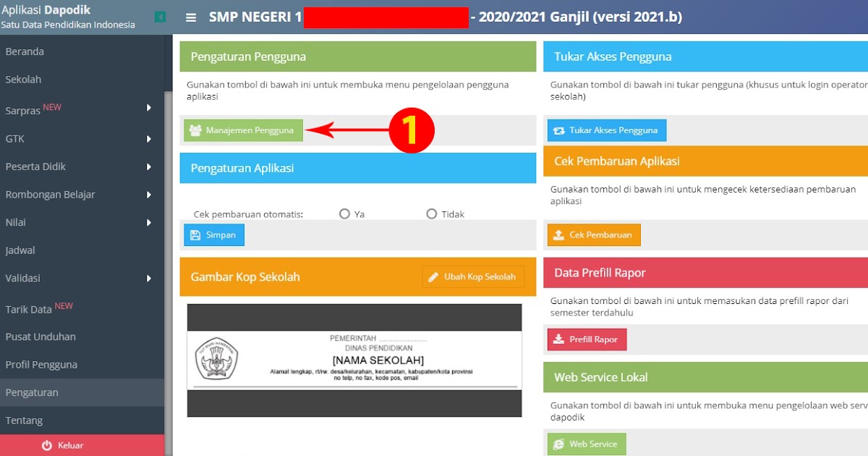The image size is (868, 456).
Task: Select Tidak for automatic update check
Action: [x=432, y=214]
